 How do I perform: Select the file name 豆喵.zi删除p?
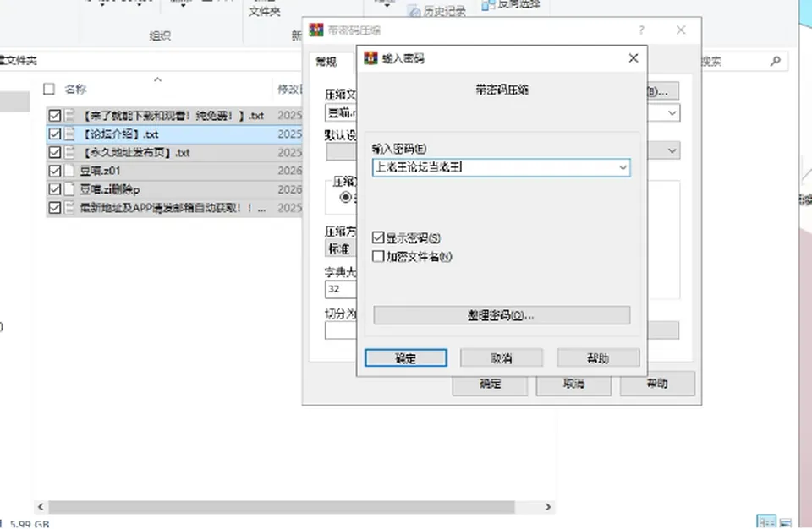click(x=109, y=189)
